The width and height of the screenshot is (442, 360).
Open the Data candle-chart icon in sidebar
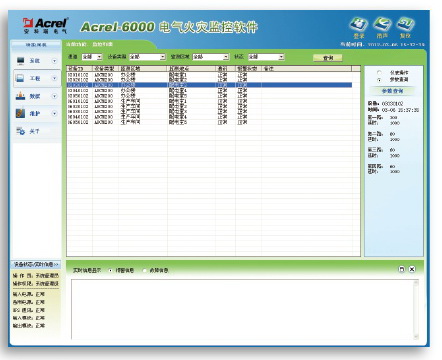point(20,96)
